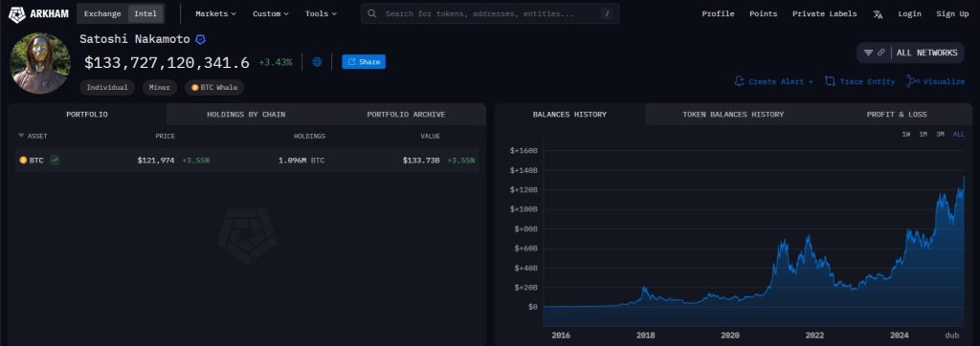980x346 pixels.
Task: Open the TOKEN BALANCES HISTORY tab
Action: pyautogui.click(x=733, y=115)
